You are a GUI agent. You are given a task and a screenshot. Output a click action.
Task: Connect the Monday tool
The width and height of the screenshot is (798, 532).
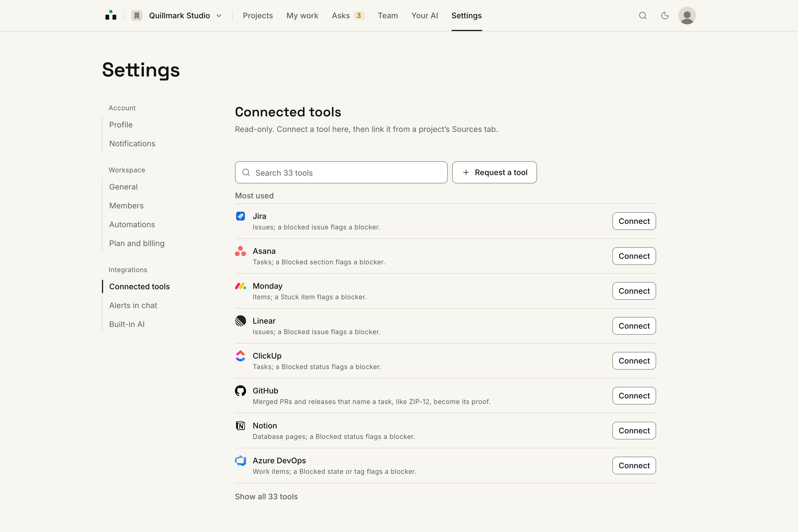[634, 291]
